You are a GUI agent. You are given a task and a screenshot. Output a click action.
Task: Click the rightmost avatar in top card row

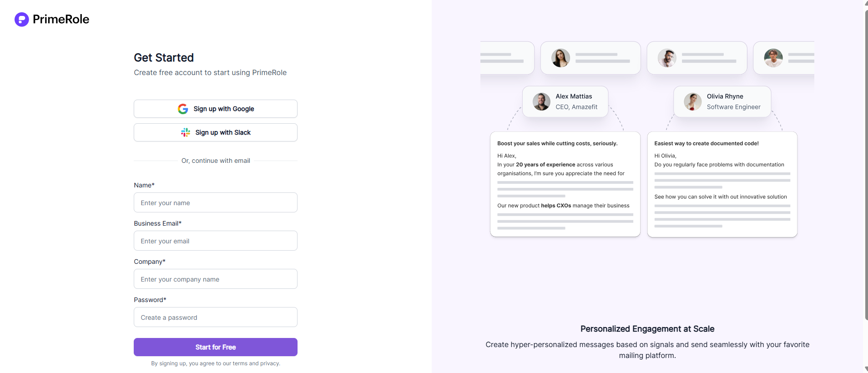point(773,58)
